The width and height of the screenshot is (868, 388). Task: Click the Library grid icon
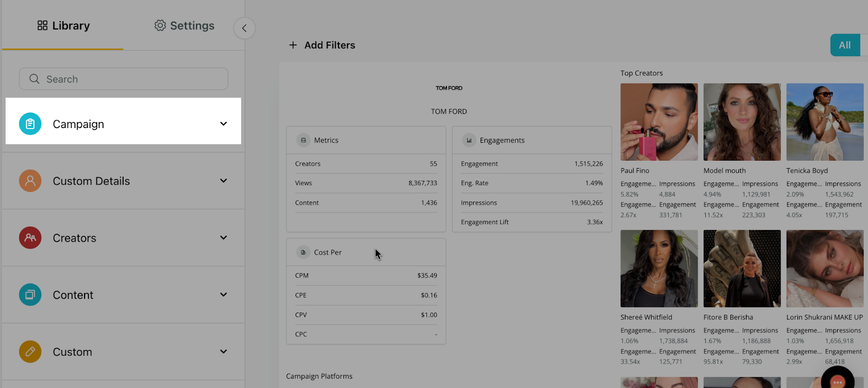pyautogui.click(x=42, y=26)
